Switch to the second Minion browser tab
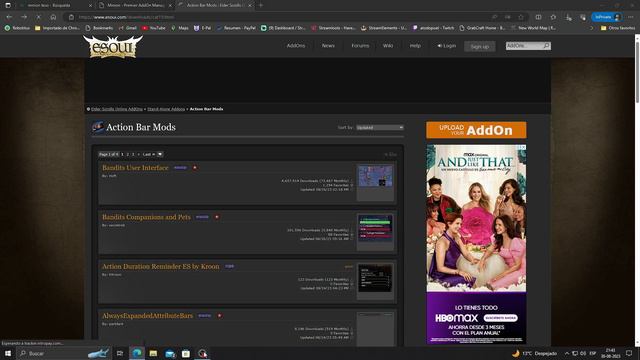 point(136,5)
